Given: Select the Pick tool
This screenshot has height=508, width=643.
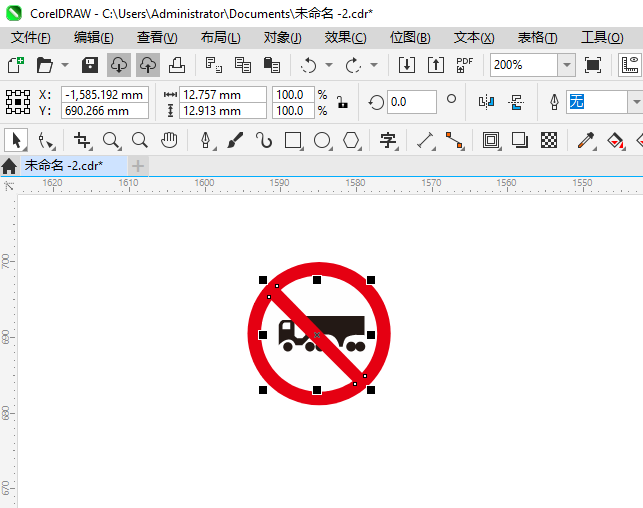Looking at the screenshot, I should tap(16, 140).
